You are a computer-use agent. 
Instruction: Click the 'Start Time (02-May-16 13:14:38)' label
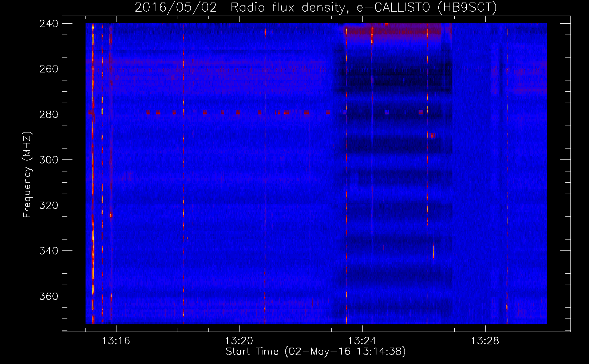click(316, 352)
